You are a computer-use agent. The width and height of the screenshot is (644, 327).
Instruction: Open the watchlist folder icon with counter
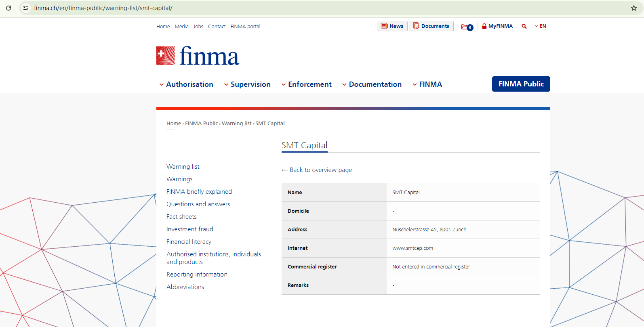pyautogui.click(x=467, y=27)
